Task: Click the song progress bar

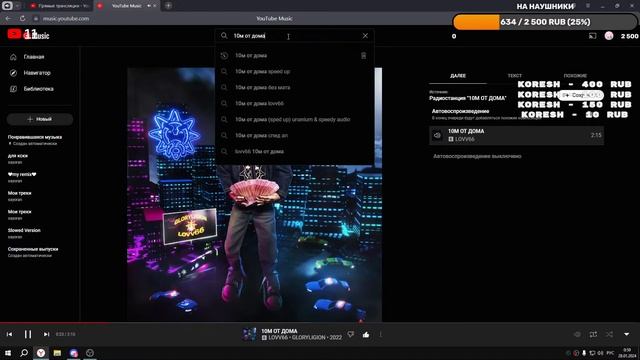Action: 320,322
